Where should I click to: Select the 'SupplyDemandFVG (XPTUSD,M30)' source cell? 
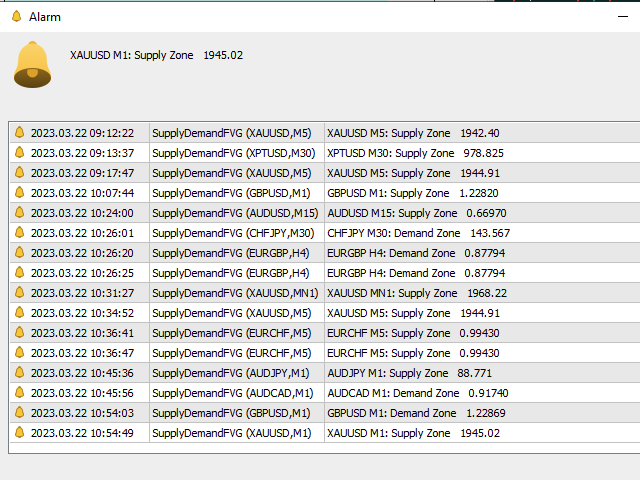(234, 153)
